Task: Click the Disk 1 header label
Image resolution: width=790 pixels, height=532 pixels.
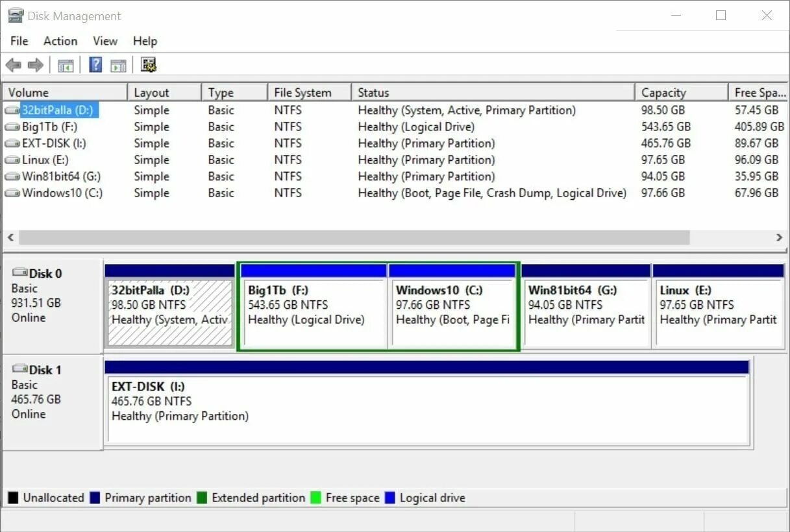Action: (45, 369)
